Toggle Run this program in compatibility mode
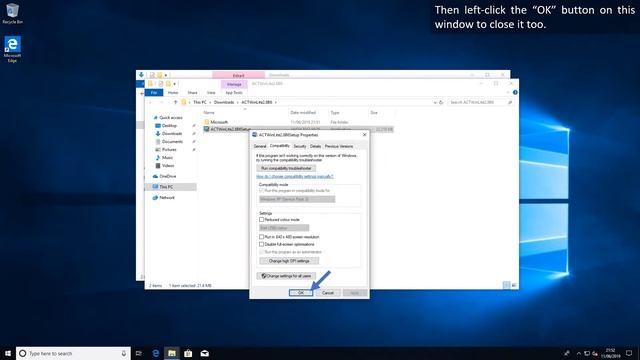The width and height of the screenshot is (640, 360). pos(262,191)
